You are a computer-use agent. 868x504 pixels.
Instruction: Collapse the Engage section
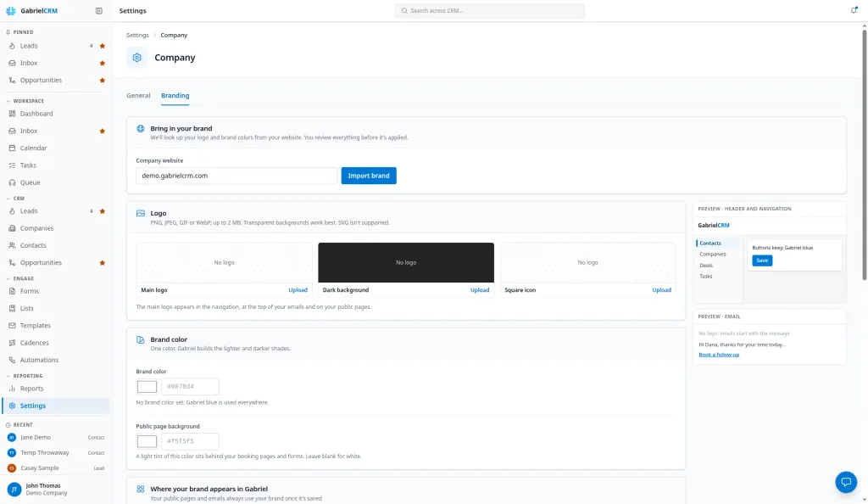pos(8,278)
